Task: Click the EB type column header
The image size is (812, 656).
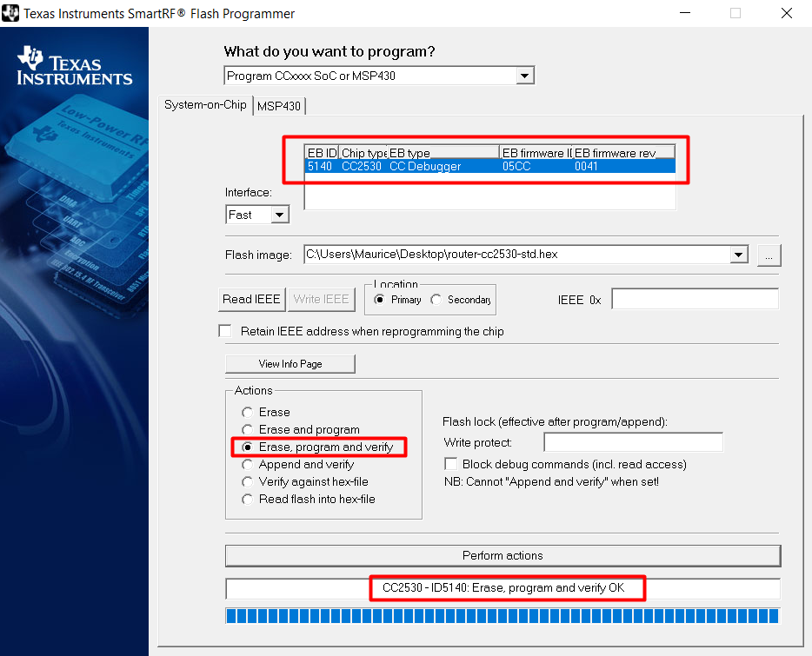Action: (x=443, y=153)
